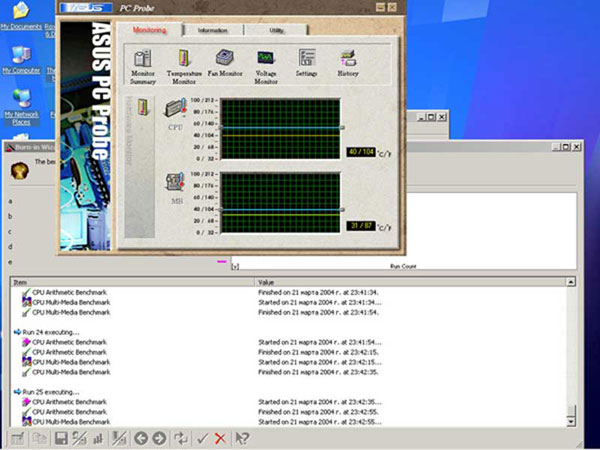Click the back arrow in wizard toolbar
Viewport: 600px width, 450px height.
tap(141, 438)
